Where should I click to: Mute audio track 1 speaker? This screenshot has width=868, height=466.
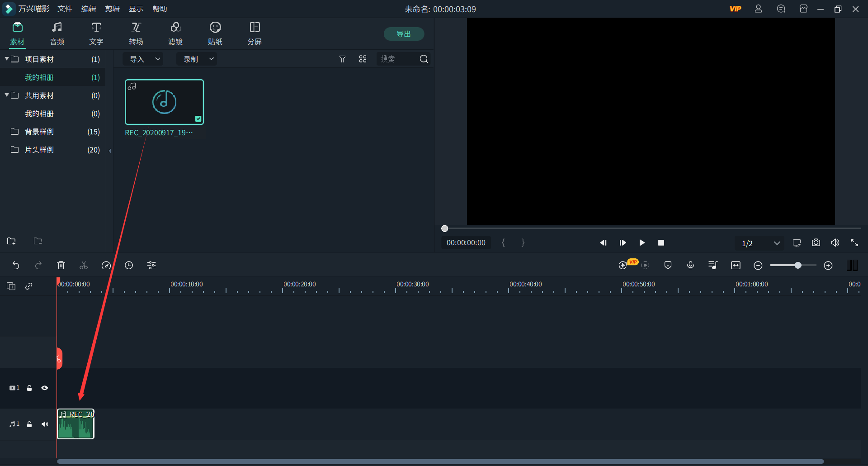[x=45, y=424]
